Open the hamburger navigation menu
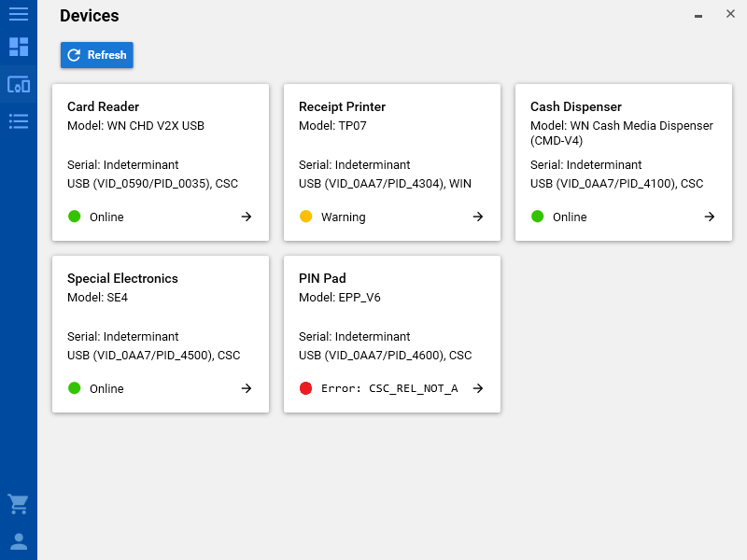747x560 pixels. pos(19,14)
